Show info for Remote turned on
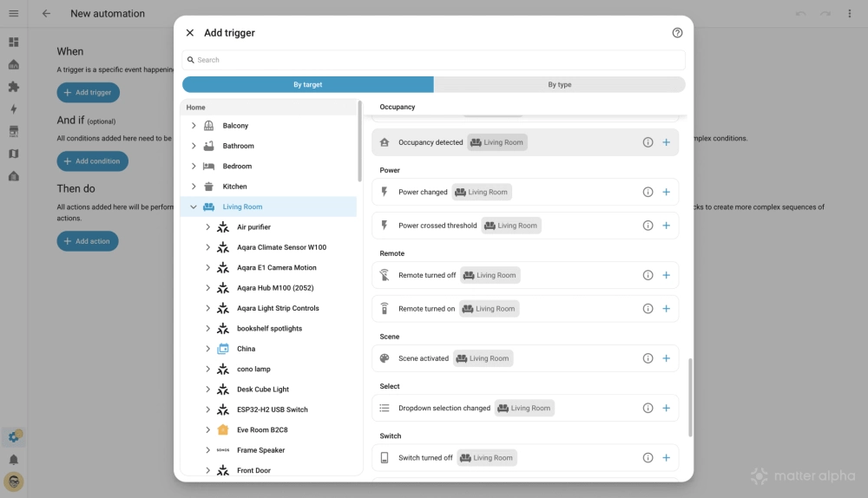 click(x=648, y=309)
